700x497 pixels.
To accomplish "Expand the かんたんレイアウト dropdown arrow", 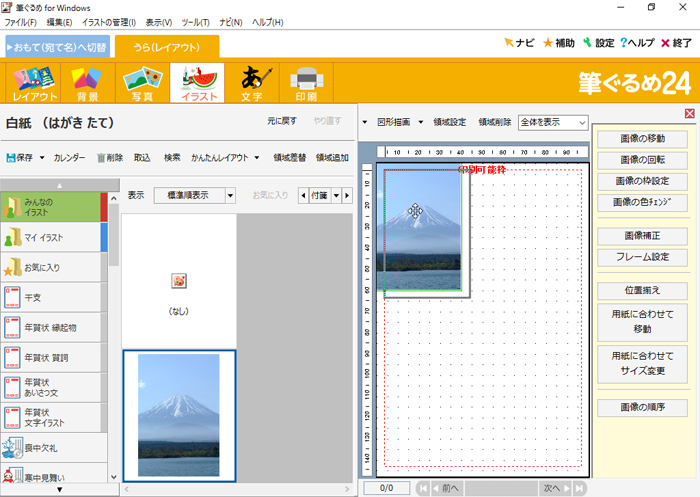I will 256,158.
